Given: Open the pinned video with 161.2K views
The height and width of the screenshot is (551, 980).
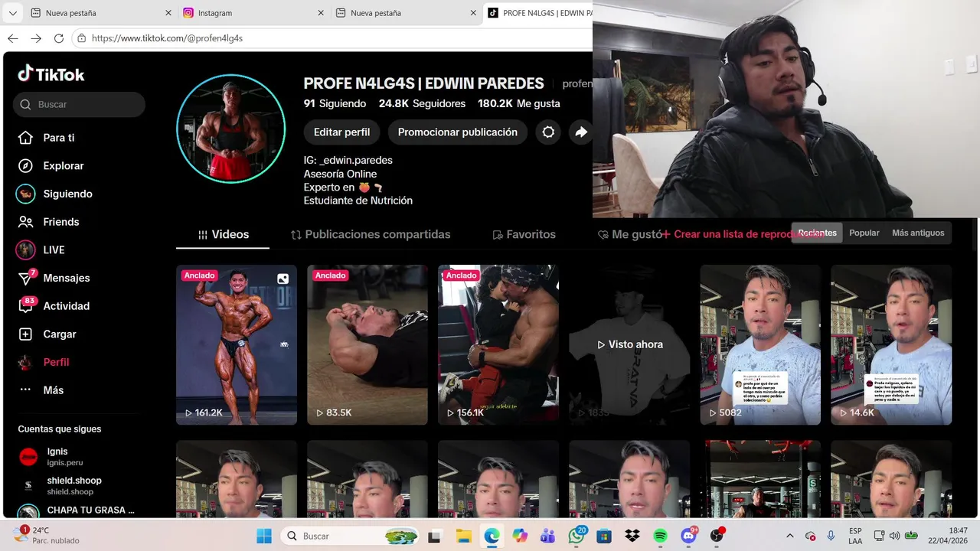Looking at the screenshot, I should coord(237,344).
